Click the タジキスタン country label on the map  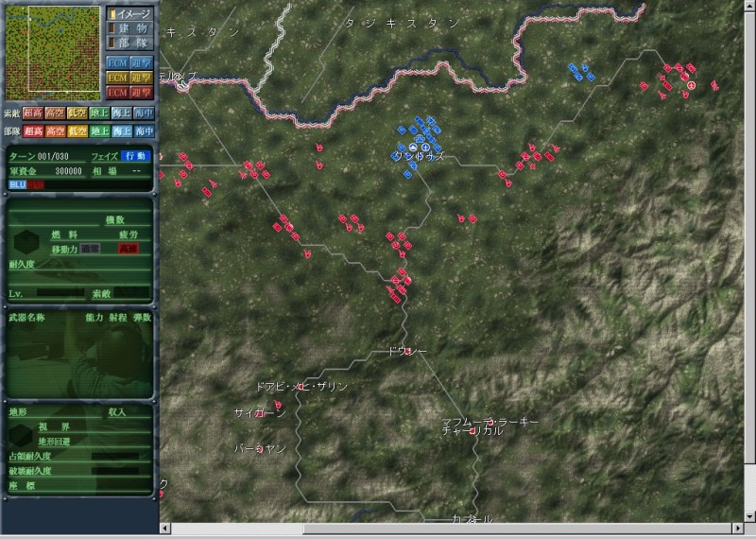(x=402, y=23)
